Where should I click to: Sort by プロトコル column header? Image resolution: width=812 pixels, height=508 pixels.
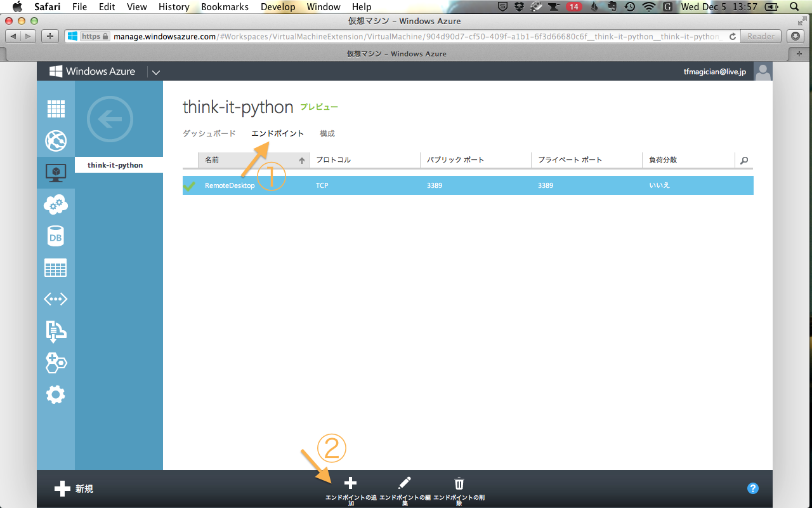pyautogui.click(x=364, y=160)
